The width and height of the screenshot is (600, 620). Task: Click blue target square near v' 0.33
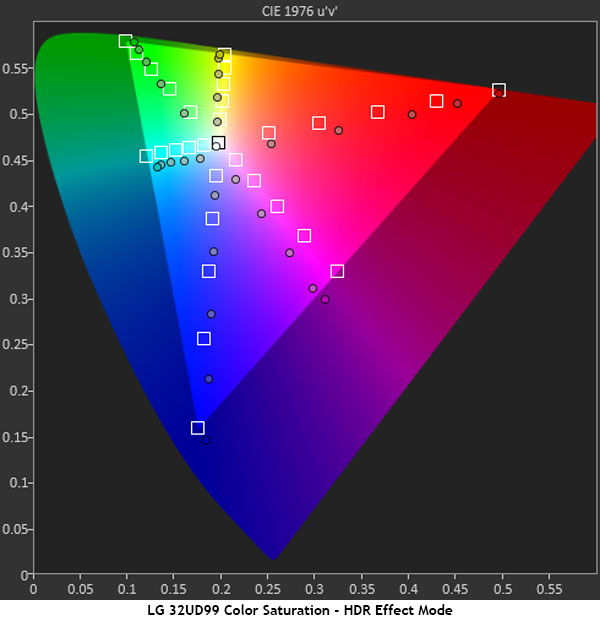point(209,271)
